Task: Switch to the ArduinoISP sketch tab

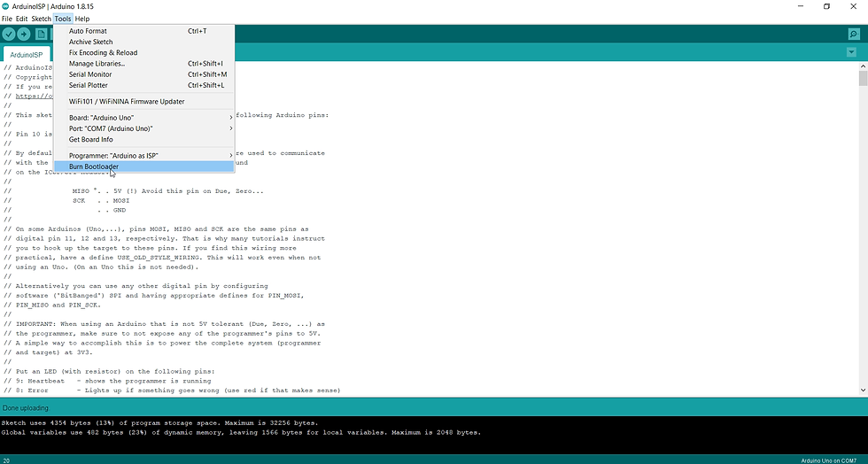Action: tap(26, 54)
